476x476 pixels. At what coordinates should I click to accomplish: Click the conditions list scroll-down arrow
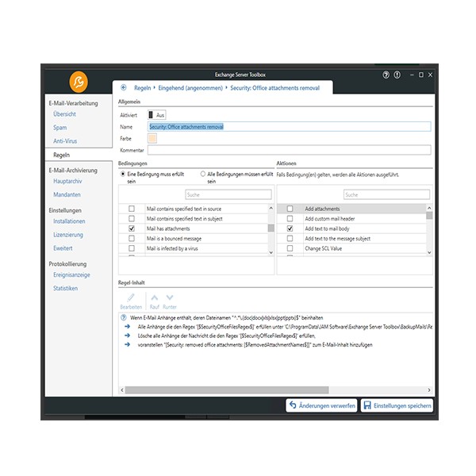click(x=271, y=252)
